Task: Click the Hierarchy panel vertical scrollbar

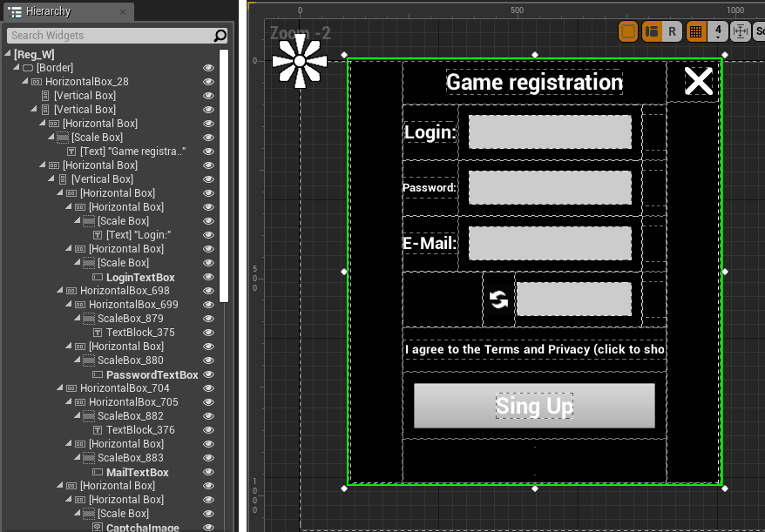Action: [224, 176]
